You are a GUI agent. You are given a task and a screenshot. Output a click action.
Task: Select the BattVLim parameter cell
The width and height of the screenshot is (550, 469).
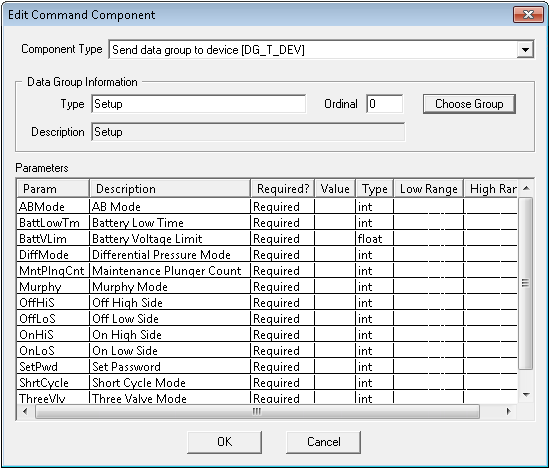tap(53, 239)
